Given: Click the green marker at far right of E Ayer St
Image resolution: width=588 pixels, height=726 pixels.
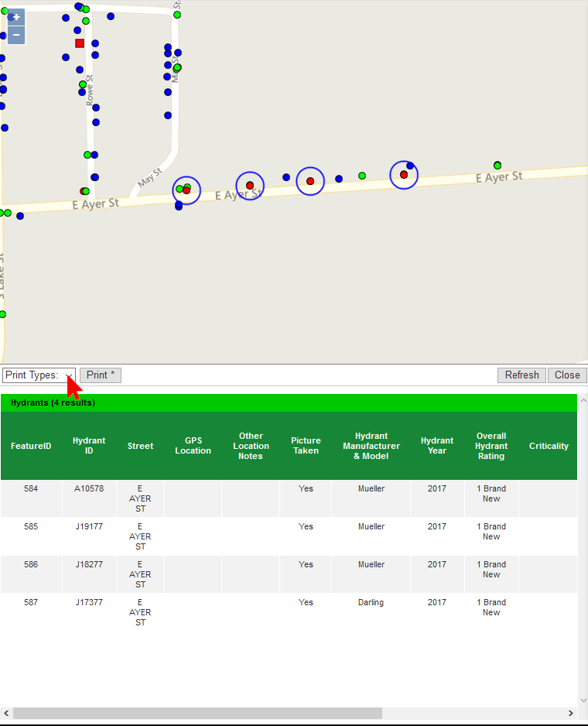Looking at the screenshot, I should pos(497,165).
